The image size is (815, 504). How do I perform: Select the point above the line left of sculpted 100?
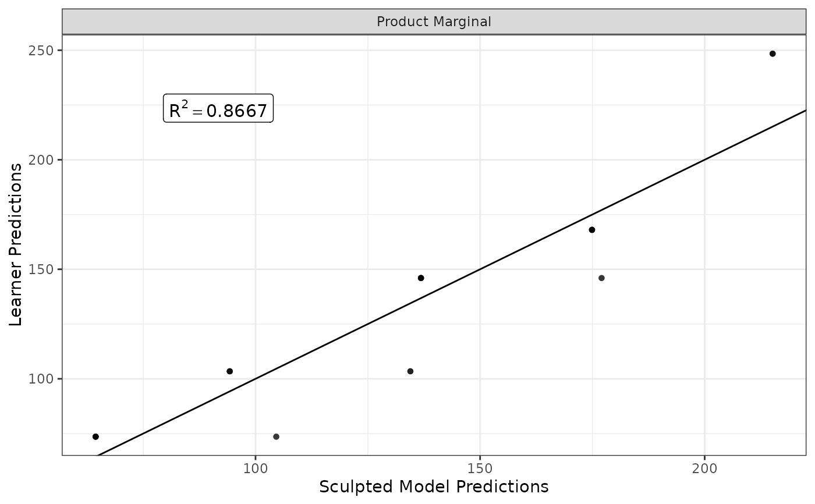coord(229,371)
